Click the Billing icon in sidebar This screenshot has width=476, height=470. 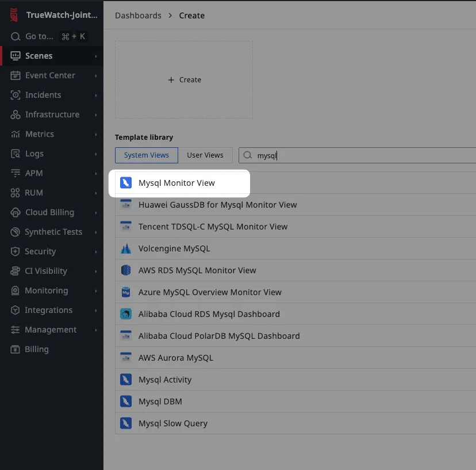pos(15,349)
